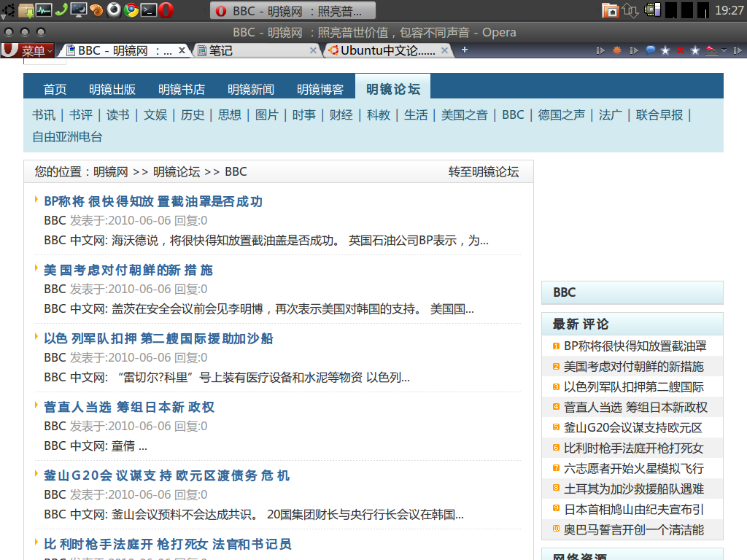Click the night-sky monitor launcher

pyautogui.click(x=79, y=10)
